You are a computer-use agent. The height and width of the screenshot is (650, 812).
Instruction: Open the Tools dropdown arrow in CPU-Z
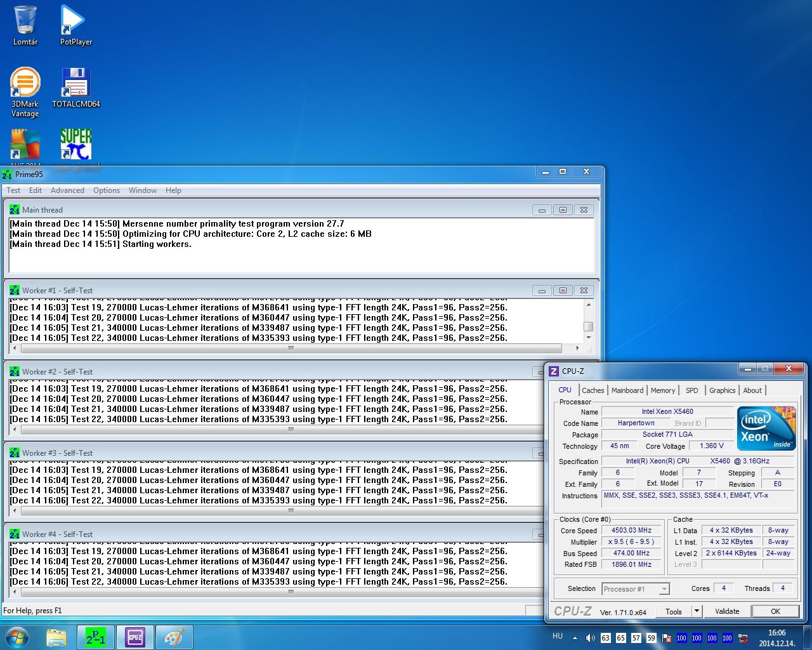[x=697, y=611]
